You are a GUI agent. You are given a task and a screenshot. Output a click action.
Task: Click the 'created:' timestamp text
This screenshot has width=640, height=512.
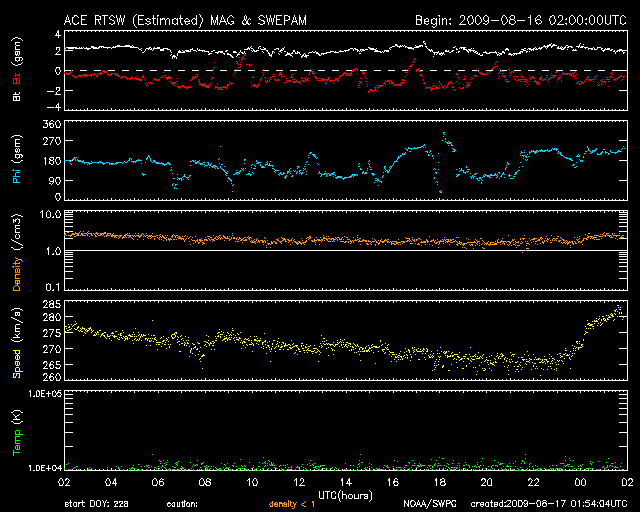[x=549, y=504]
